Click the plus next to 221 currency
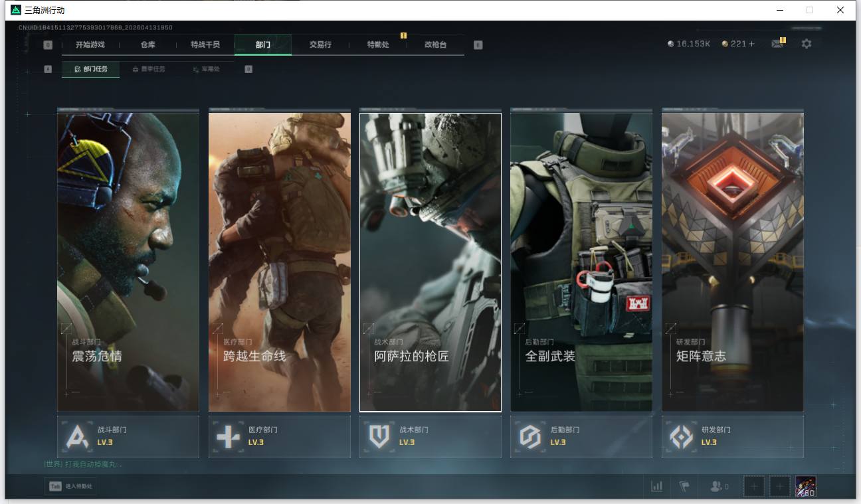The image size is (861, 504). point(752,44)
